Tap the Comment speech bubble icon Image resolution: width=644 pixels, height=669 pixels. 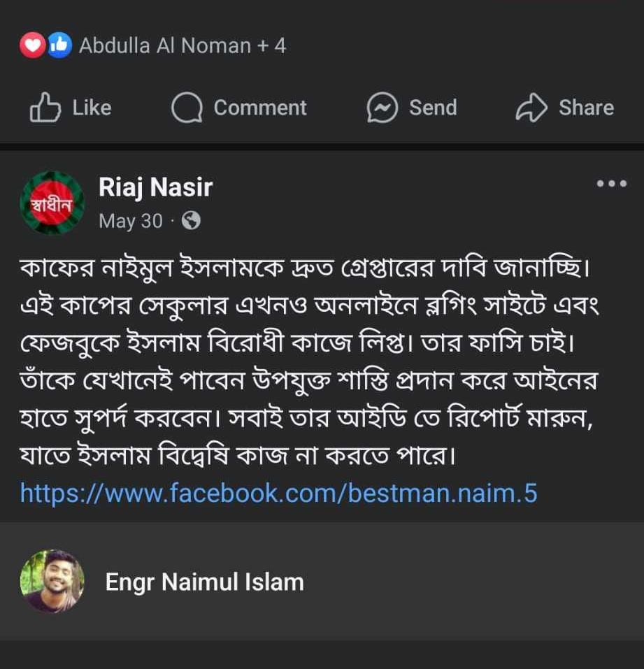pos(187,108)
